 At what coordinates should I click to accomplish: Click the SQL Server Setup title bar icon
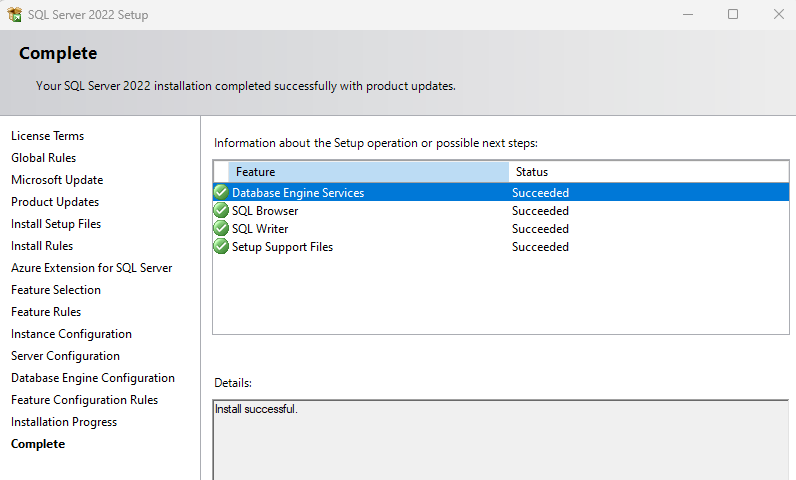15,14
